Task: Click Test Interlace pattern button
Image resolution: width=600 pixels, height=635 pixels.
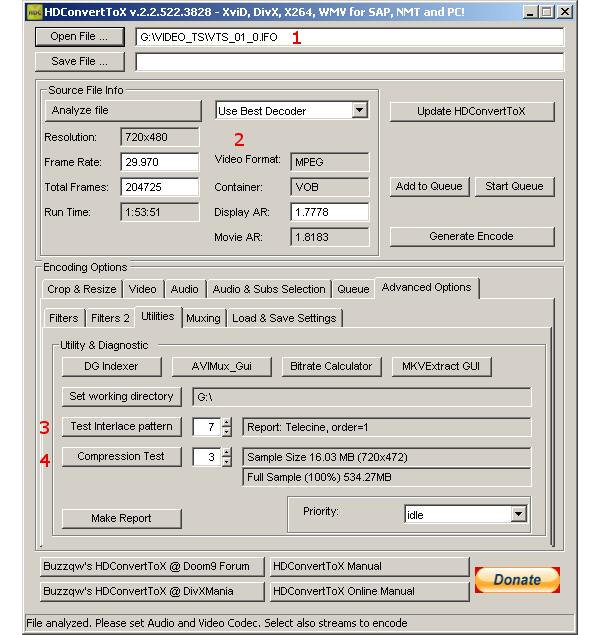Action: [x=122, y=426]
